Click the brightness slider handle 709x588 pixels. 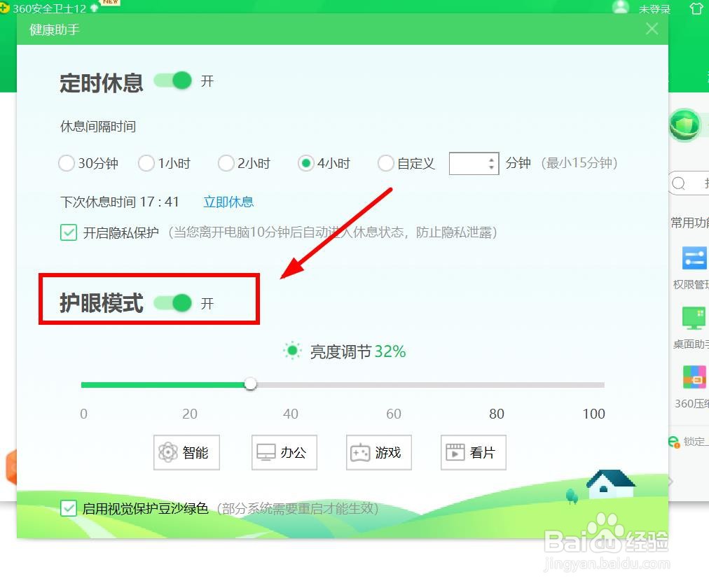[250, 384]
